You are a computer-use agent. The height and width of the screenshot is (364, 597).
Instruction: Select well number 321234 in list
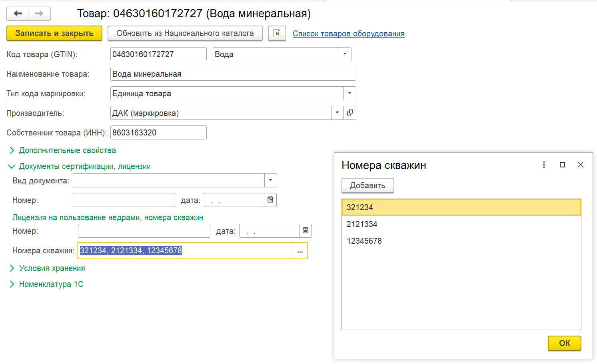[x=461, y=207]
